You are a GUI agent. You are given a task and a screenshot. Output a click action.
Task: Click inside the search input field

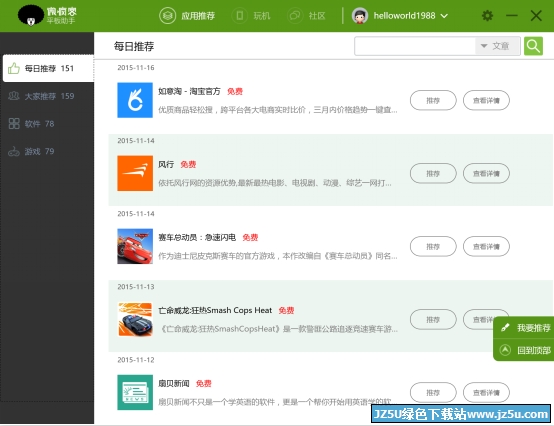click(x=415, y=46)
